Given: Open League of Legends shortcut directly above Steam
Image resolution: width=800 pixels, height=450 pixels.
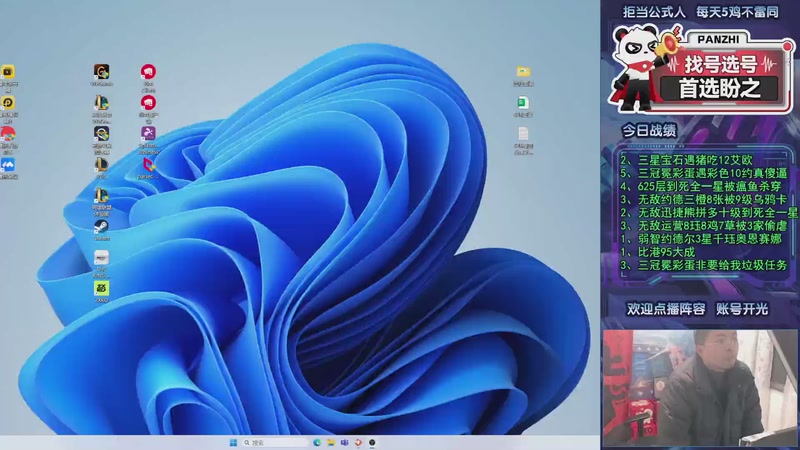Looking at the screenshot, I should [x=101, y=195].
